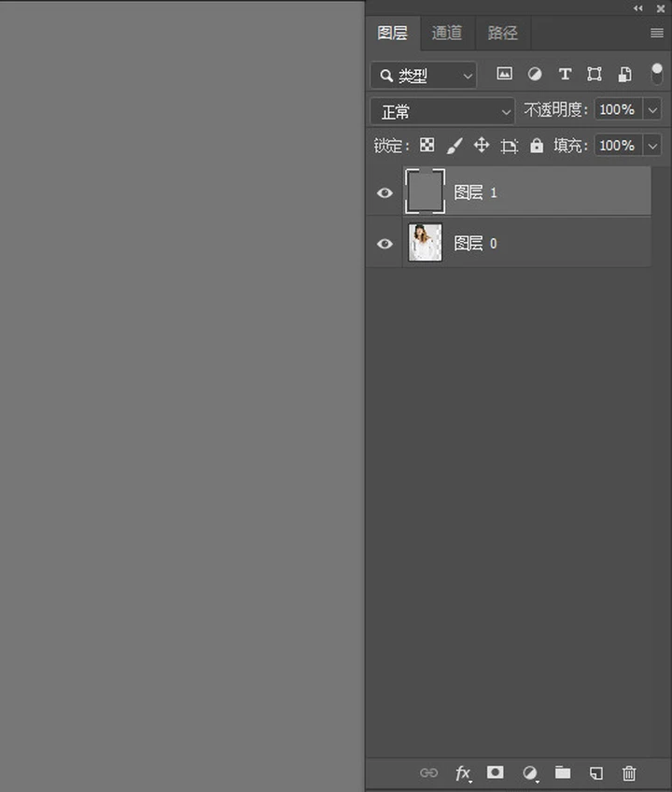
Task: Click the shape layer filter icon
Action: [595, 75]
